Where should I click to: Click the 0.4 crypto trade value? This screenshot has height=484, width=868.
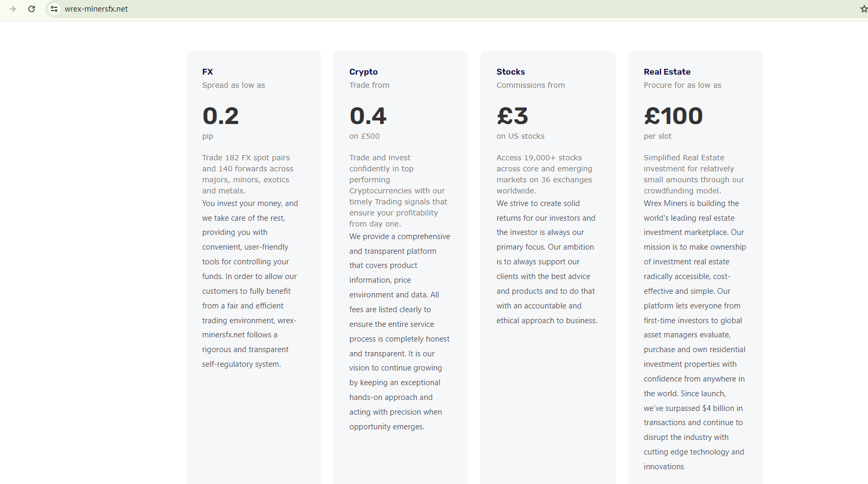pos(368,116)
